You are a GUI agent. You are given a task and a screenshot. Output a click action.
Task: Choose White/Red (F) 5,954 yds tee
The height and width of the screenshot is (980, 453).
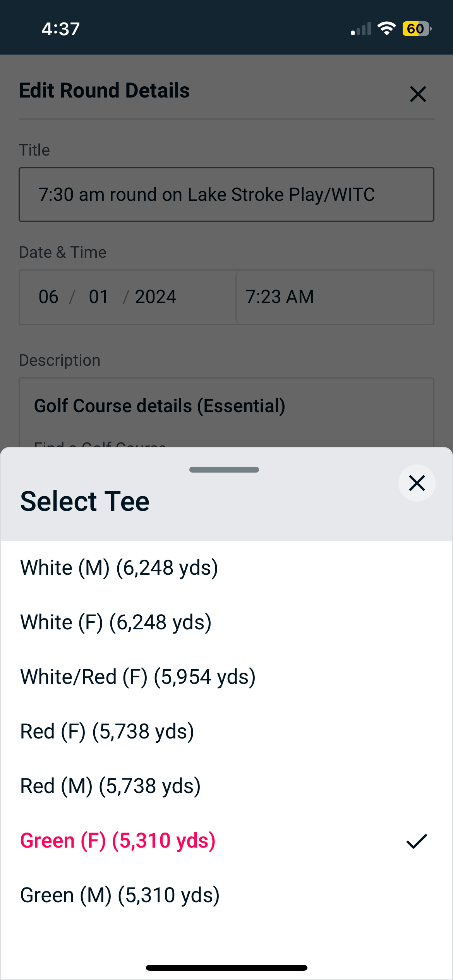(138, 677)
